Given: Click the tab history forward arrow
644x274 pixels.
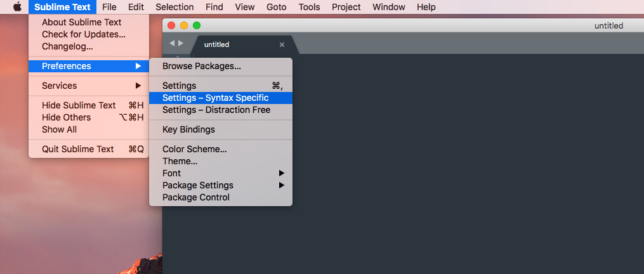Looking at the screenshot, I should coord(181,43).
